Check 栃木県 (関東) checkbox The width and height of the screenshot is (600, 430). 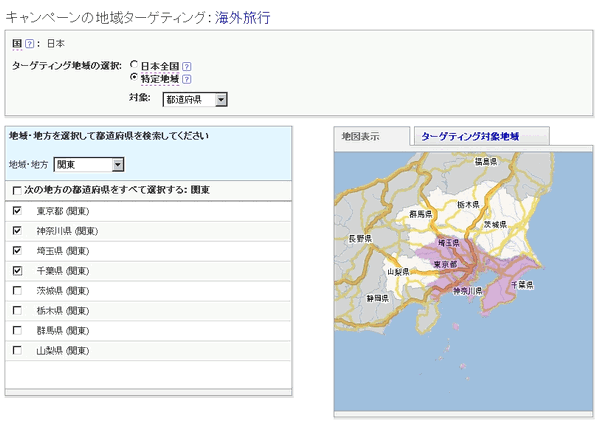click(x=17, y=311)
